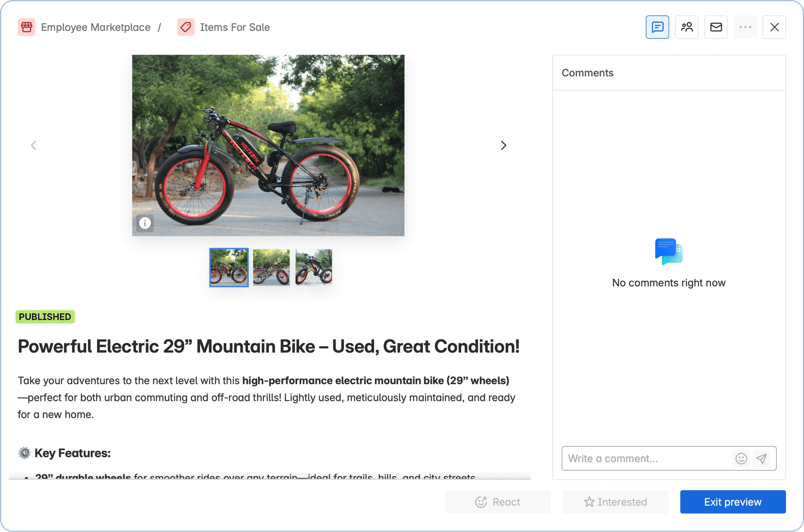Select the third bike thumbnail
The width and height of the screenshot is (804, 532).
(x=313, y=267)
